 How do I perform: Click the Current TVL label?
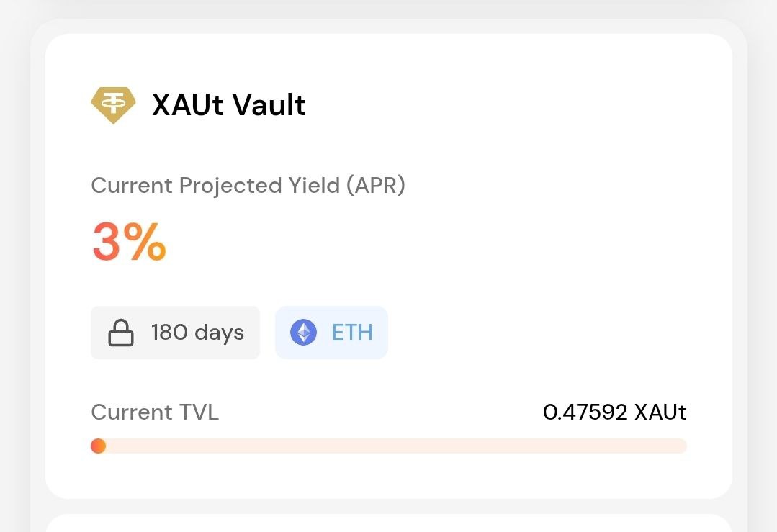[x=155, y=412]
